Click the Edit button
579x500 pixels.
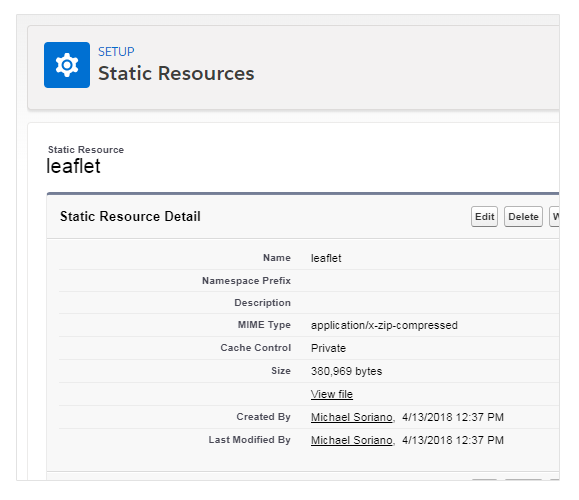[484, 216]
